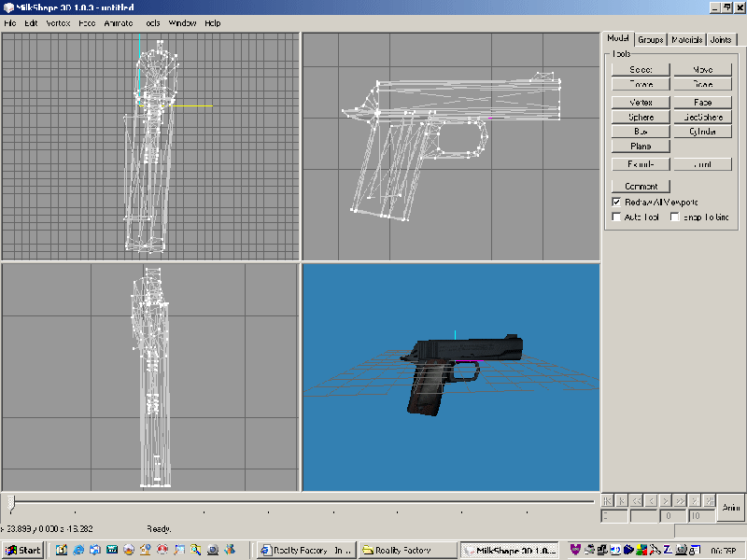Select the Sphere primitive tool
Screen dimensions: 747x560
pyautogui.click(x=641, y=118)
